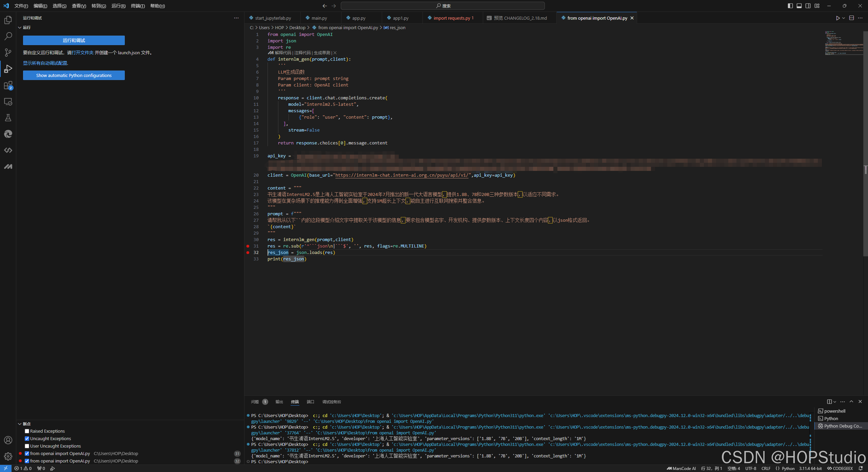Click Show automatic Python configurations button
Image resolution: width=868 pixels, height=472 pixels.
(74, 75)
